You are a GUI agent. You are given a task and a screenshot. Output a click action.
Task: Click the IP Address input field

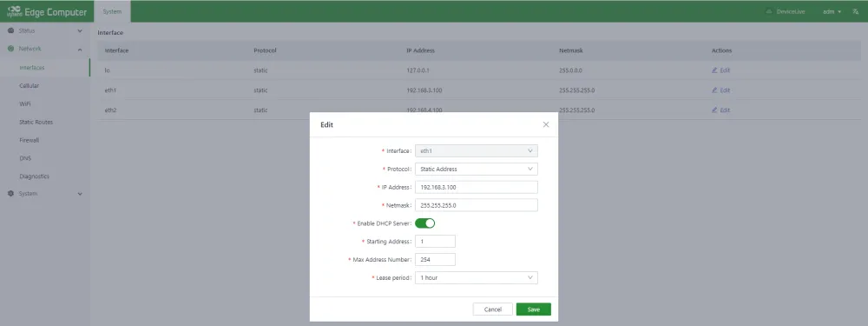pyautogui.click(x=476, y=188)
